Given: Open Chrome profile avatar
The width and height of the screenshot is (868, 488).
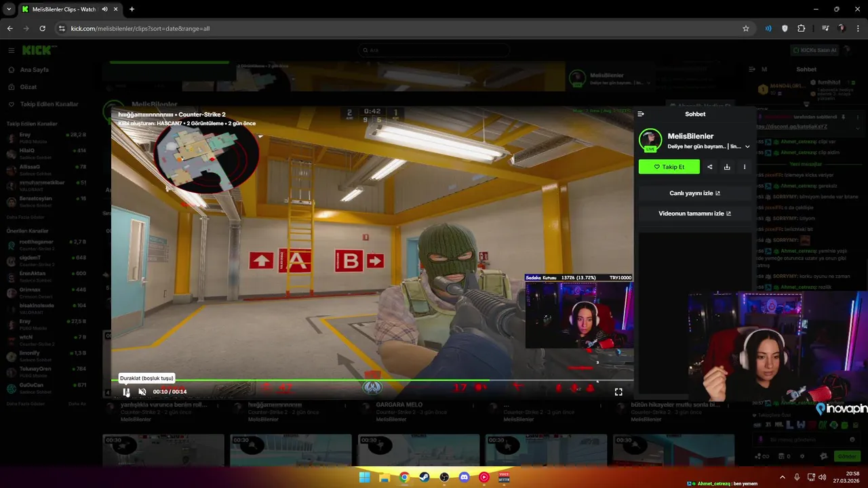Looking at the screenshot, I should tap(842, 28).
